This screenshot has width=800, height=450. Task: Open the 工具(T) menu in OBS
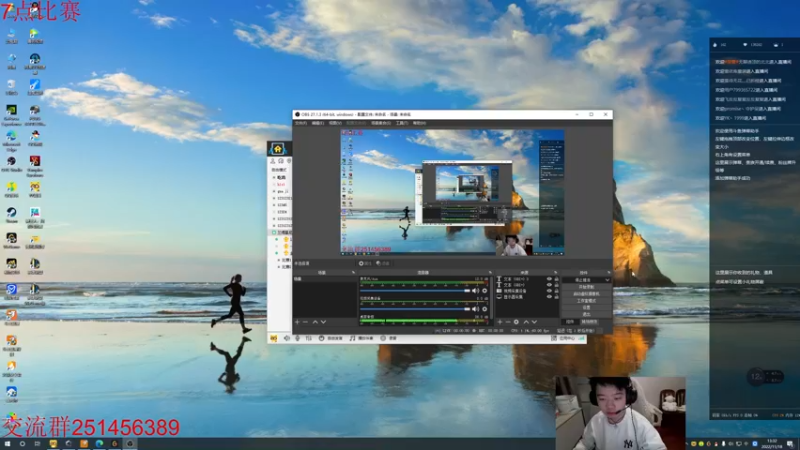402,123
